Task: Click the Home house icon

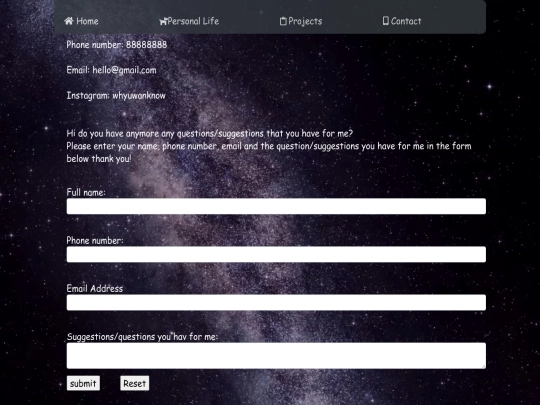Action: tap(69, 21)
